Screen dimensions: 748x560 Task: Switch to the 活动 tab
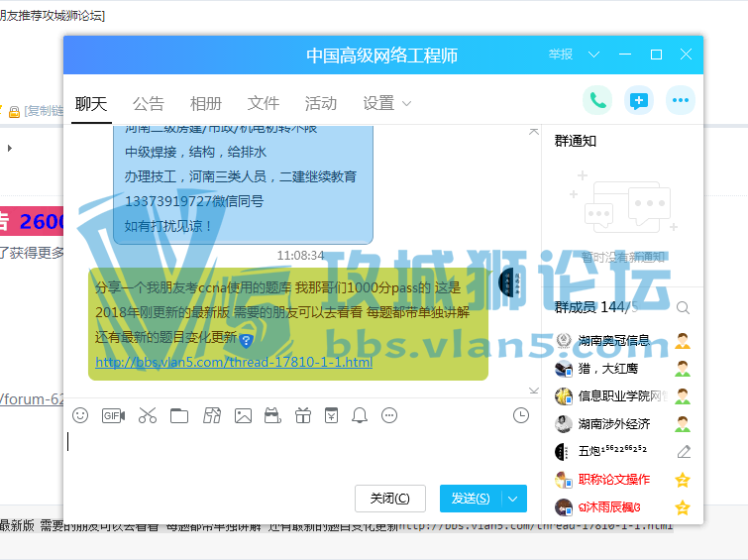pyautogui.click(x=321, y=104)
